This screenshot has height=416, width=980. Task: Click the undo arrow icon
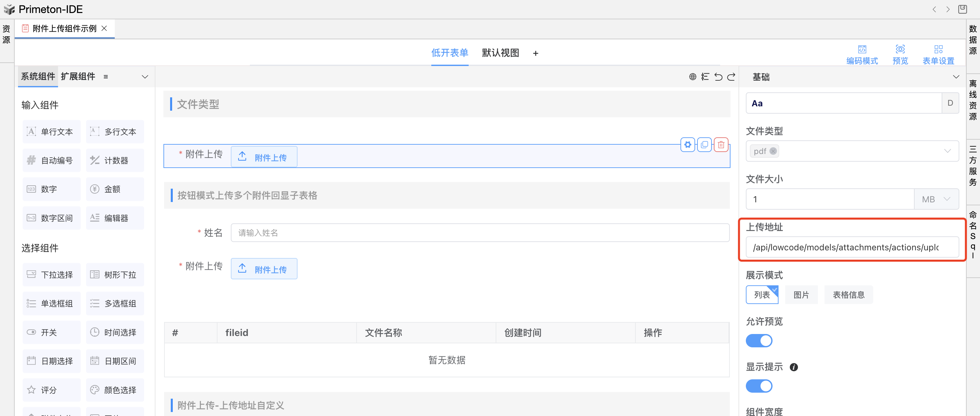(718, 77)
